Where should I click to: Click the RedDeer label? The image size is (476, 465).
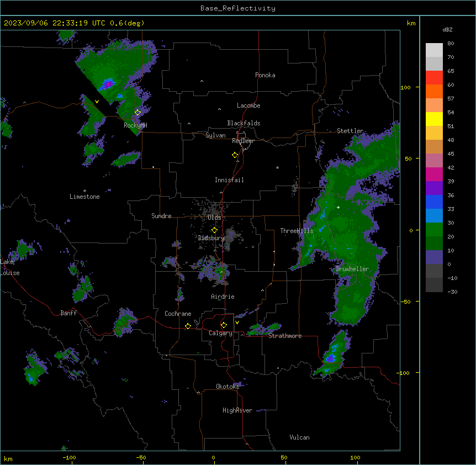pos(243,141)
